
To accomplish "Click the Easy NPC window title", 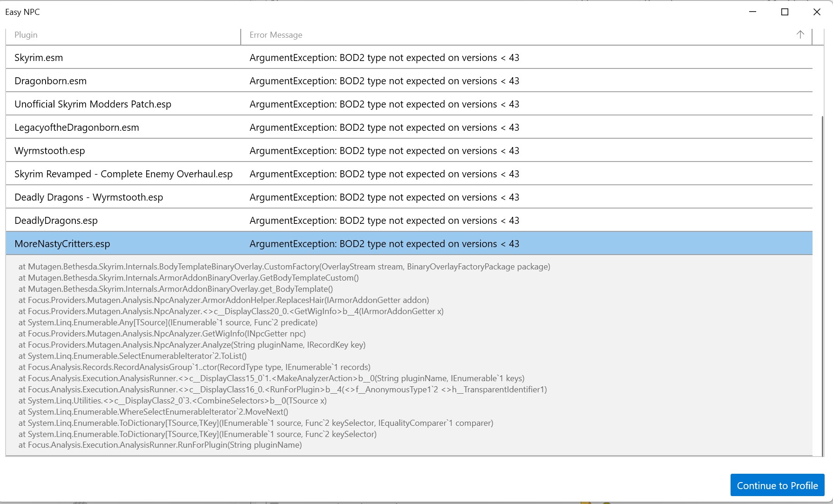I will point(22,12).
